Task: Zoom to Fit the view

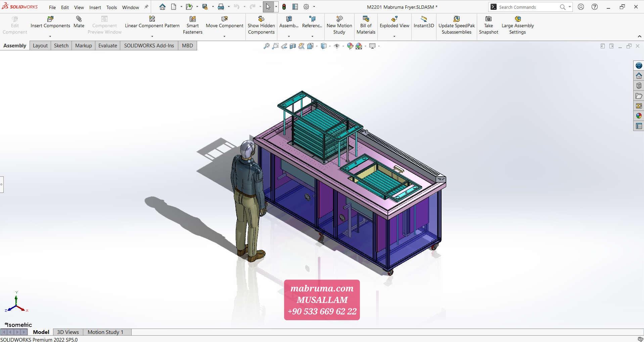Action: pos(267,46)
